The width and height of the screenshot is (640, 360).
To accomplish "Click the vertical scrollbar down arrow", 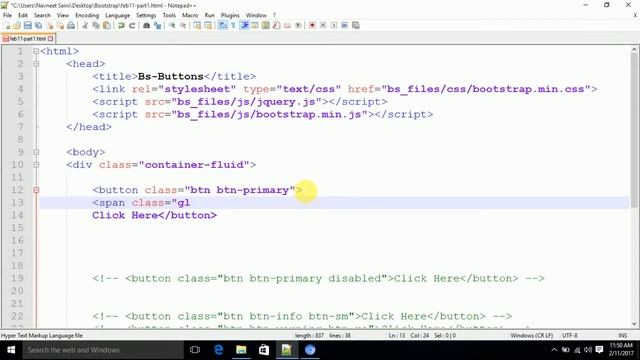I will (634, 324).
